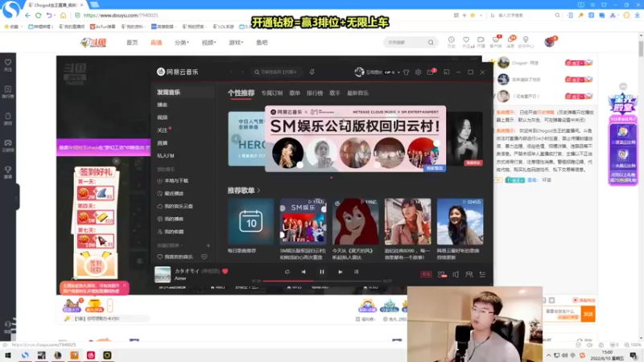
Task: Expand the 分类 dropdown on Douyu
Action: [x=182, y=43]
